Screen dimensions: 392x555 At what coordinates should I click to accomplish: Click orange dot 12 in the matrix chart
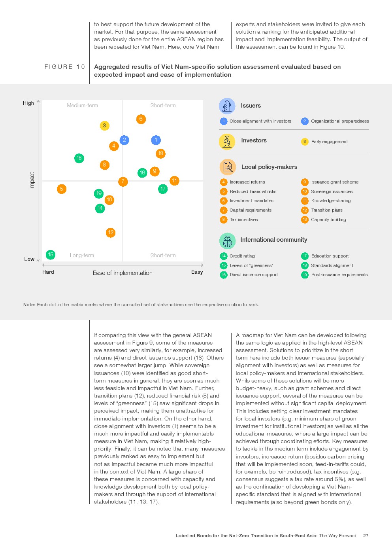click(x=111, y=233)
